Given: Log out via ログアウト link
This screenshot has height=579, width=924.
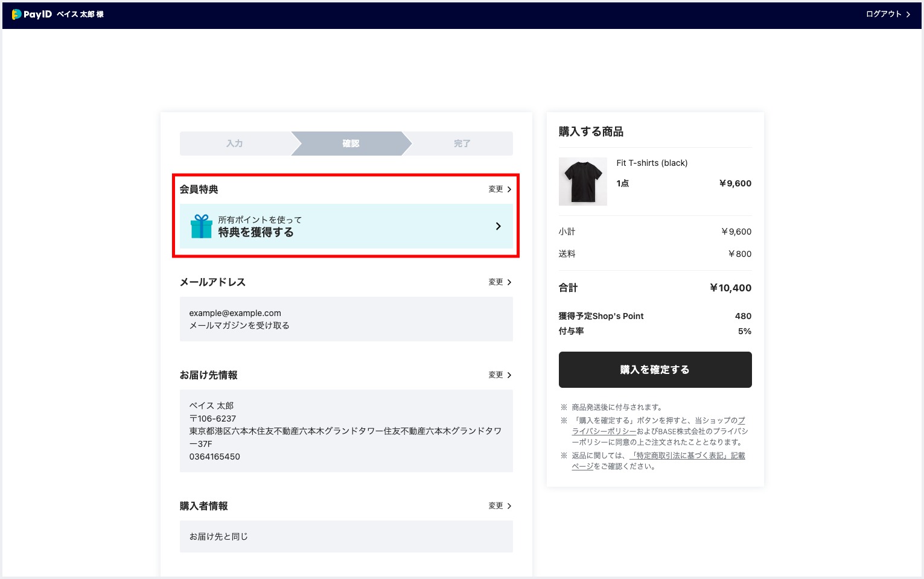Looking at the screenshot, I should (x=888, y=14).
